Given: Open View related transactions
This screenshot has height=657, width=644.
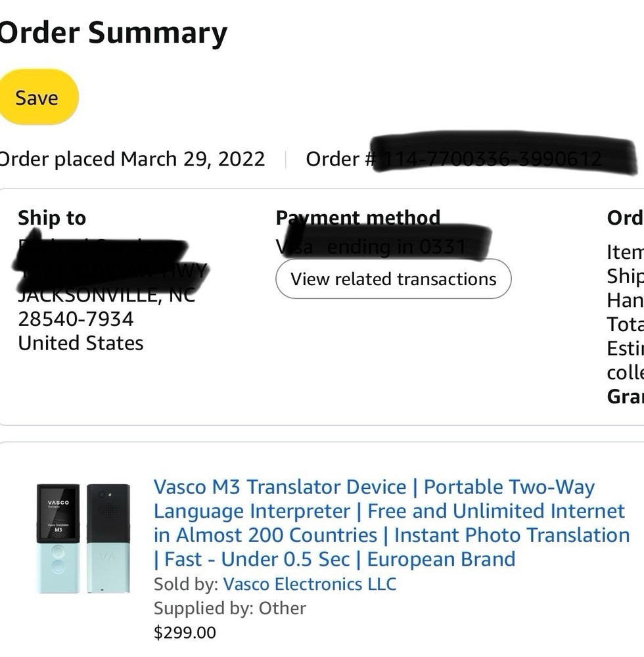Looking at the screenshot, I should coord(393,279).
